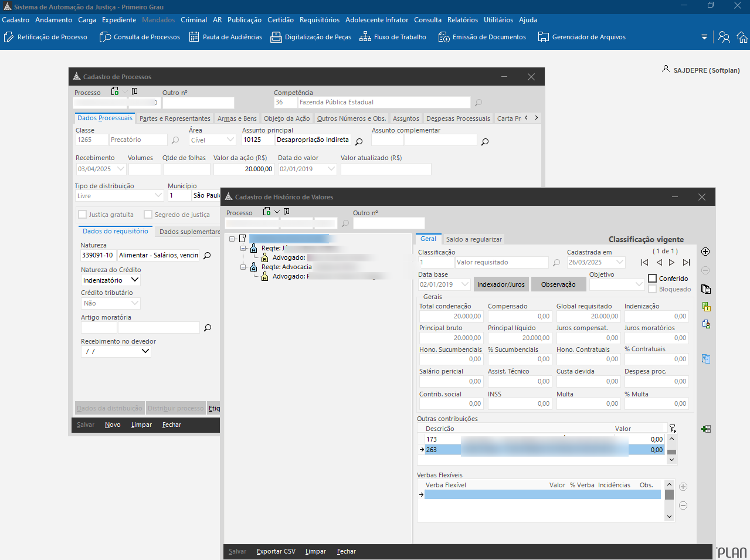This screenshot has height=560, width=750.
Task: Open the Utilitários menu
Action: click(x=498, y=20)
